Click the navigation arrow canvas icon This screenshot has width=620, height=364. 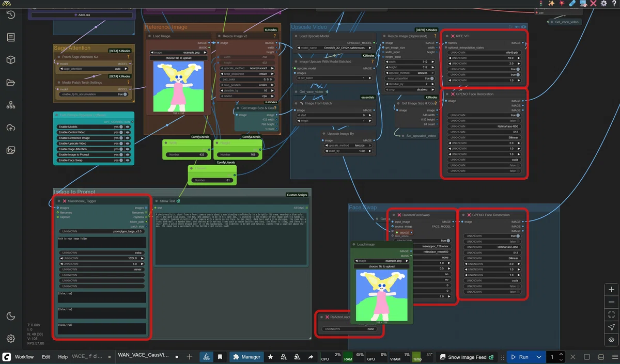[x=611, y=327]
